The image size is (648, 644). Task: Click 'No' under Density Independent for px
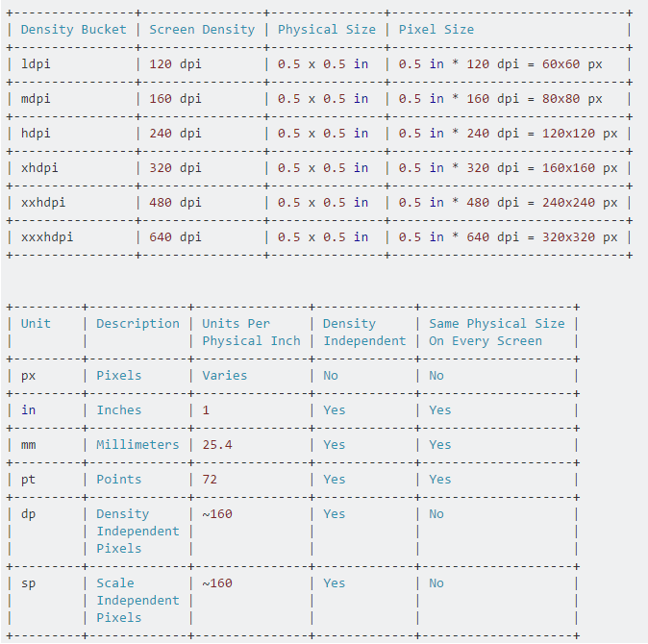click(330, 376)
